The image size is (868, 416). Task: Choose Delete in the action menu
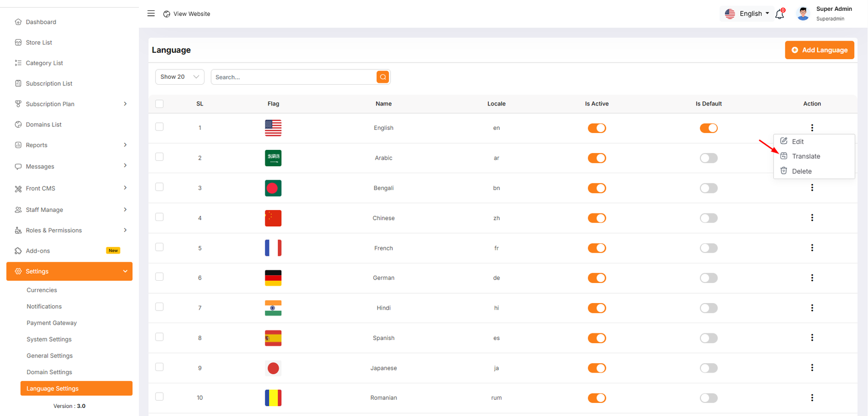pos(801,172)
